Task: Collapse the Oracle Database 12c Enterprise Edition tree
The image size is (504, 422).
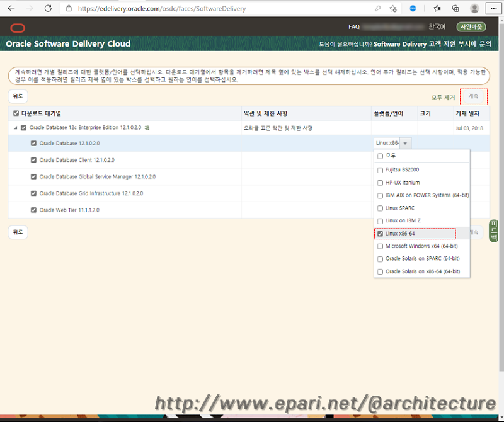Action: [x=15, y=128]
